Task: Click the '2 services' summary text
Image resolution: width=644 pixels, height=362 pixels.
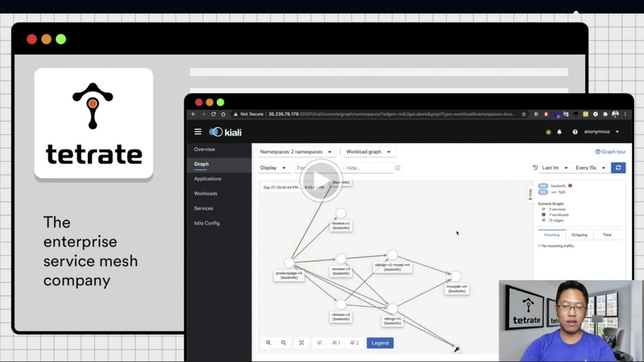Action: click(557, 209)
